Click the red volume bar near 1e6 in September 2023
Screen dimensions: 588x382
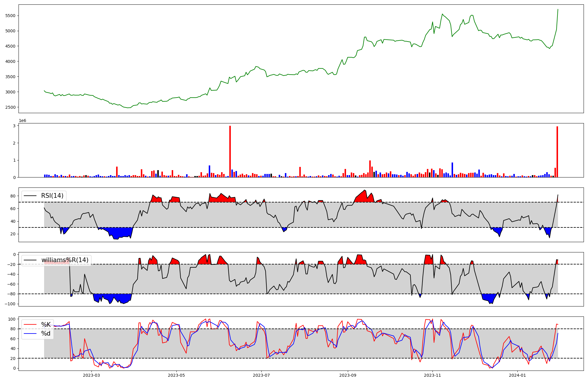(x=370, y=169)
